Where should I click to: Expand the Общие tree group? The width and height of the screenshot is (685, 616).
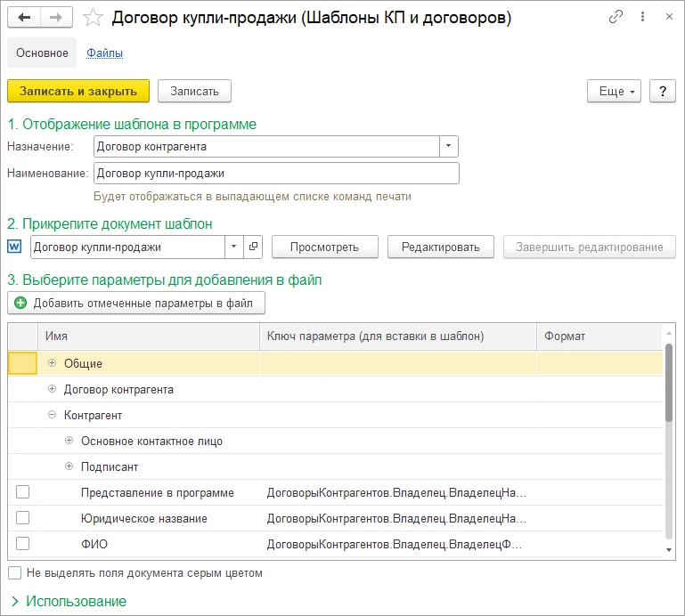[x=52, y=363]
